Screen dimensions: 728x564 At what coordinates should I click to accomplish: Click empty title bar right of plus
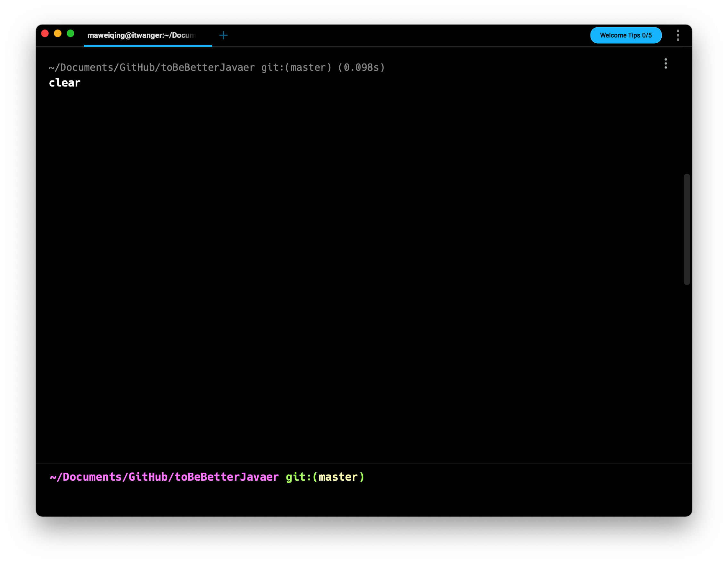pos(400,35)
